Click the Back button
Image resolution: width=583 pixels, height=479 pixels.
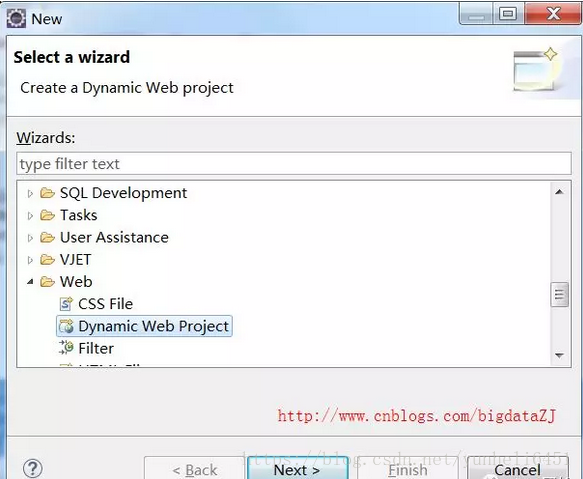[194, 469]
